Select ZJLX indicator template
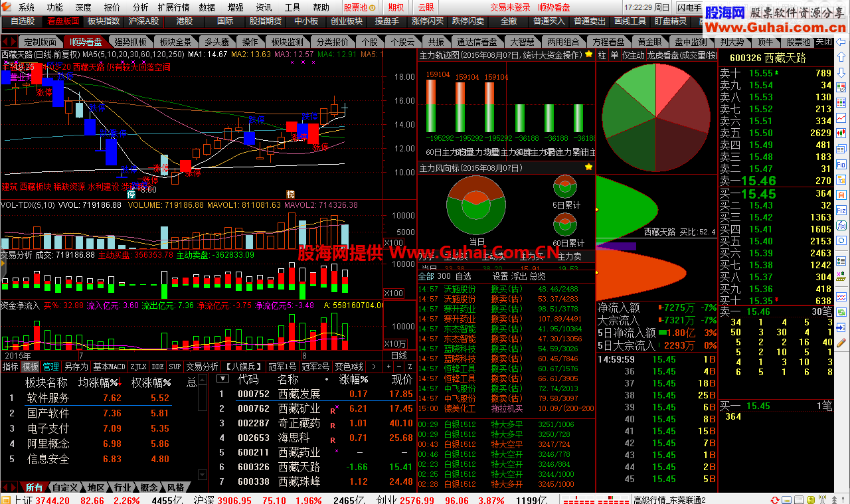 tap(138, 367)
